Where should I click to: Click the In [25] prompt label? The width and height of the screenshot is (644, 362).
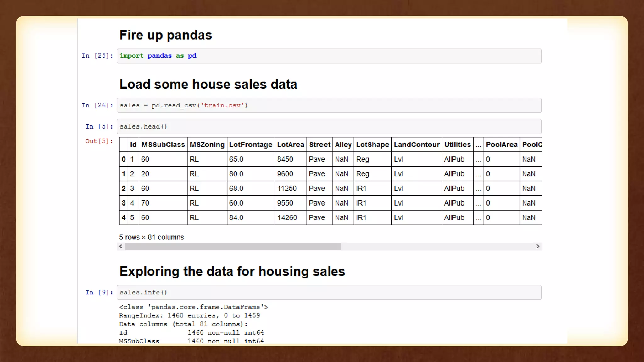[97, 56]
